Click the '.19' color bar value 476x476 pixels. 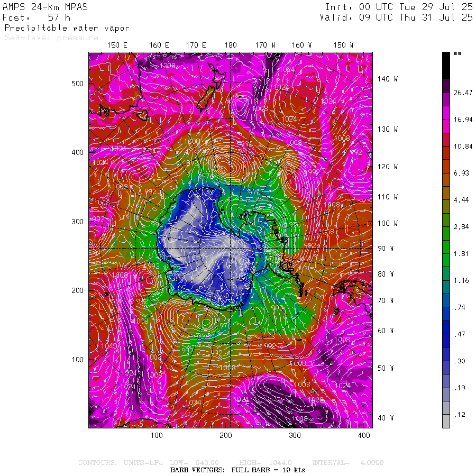click(x=460, y=388)
